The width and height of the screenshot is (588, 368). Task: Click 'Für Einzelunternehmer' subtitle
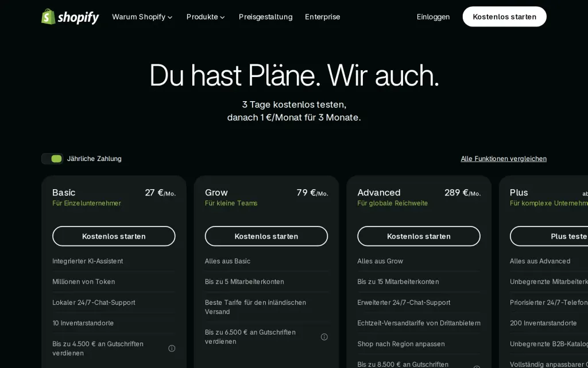(87, 203)
